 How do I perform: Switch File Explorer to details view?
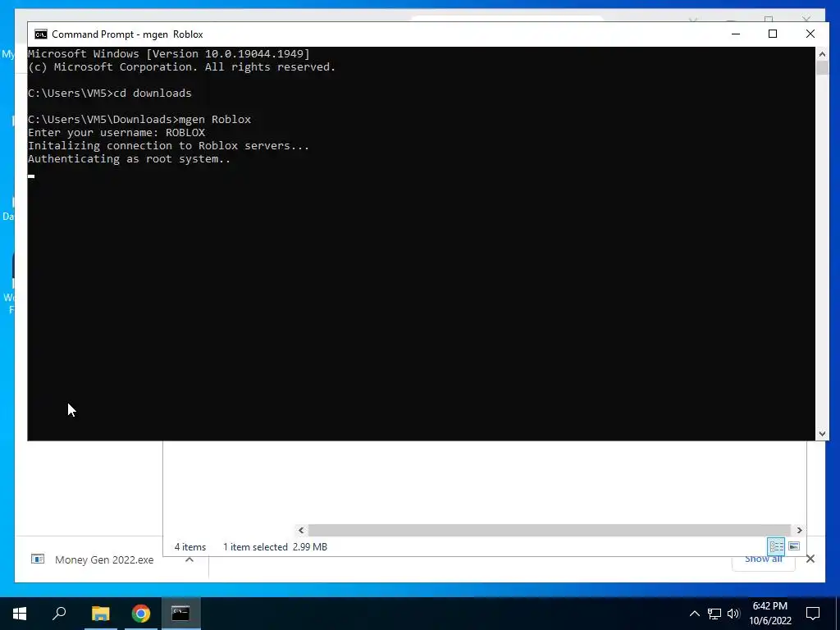[x=776, y=546]
